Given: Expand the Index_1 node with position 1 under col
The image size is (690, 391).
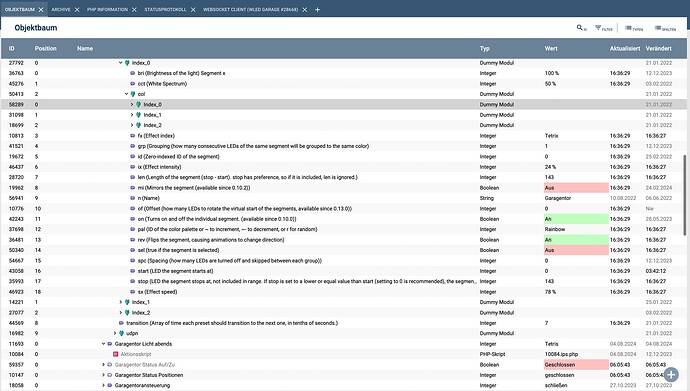Looking at the screenshot, I should click(132, 115).
